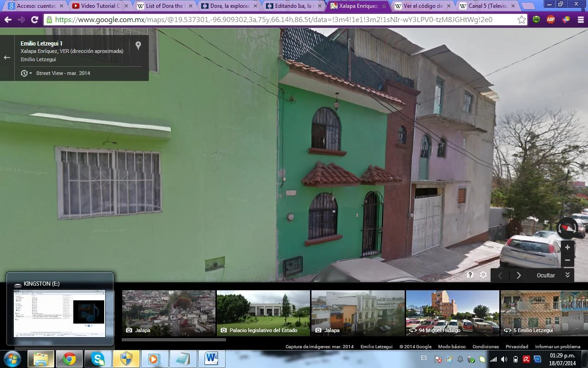The image size is (588, 368).
Task: Open Skype from the Windows taskbar
Action: 97,358
